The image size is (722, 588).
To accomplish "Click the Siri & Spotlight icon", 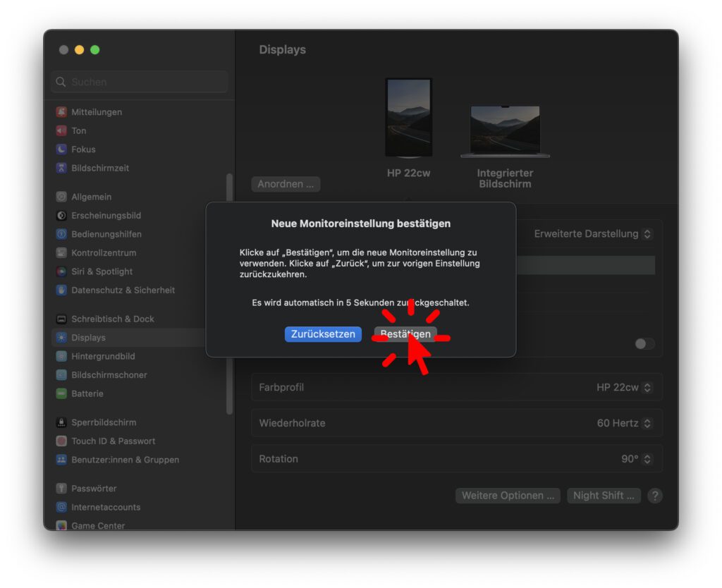I will point(61,271).
